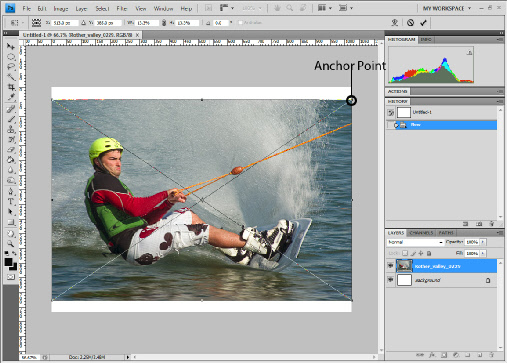This screenshot has height=363, width=507.
Task: Click the foreground color swatch
Action: coord(8,262)
